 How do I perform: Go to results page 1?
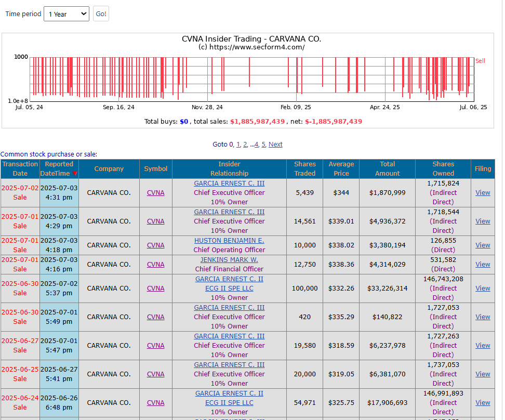[x=238, y=145]
